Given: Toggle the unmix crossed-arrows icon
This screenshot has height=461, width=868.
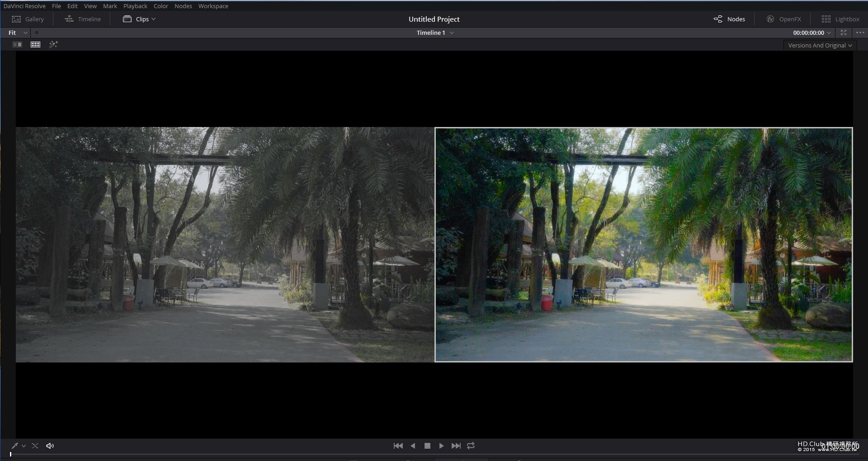Looking at the screenshot, I should (35, 446).
